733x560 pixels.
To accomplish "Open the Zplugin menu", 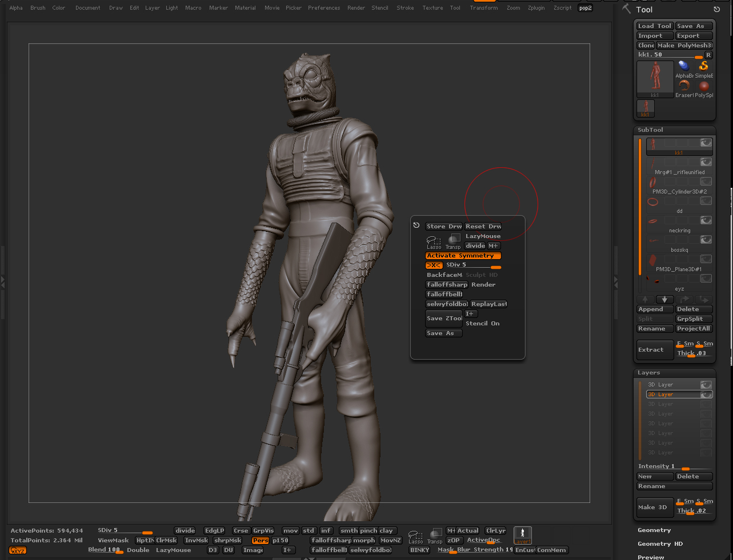I will tap(536, 8).
